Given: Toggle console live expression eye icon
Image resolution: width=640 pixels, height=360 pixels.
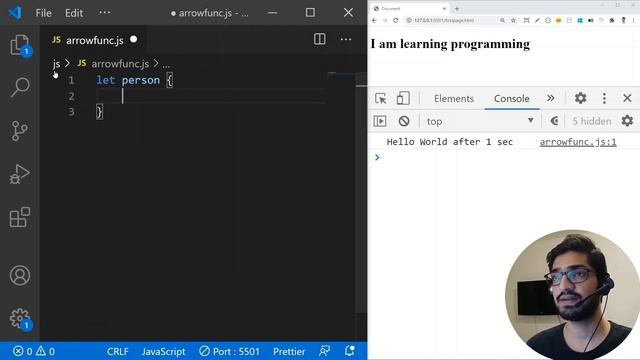Looking at the screenshot, I should (554, 121).
